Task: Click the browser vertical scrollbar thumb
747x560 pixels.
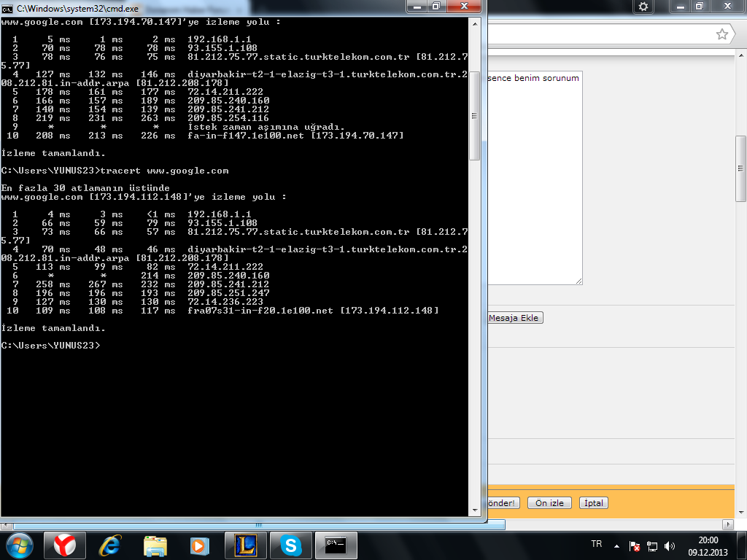Action: click(741, 168)
